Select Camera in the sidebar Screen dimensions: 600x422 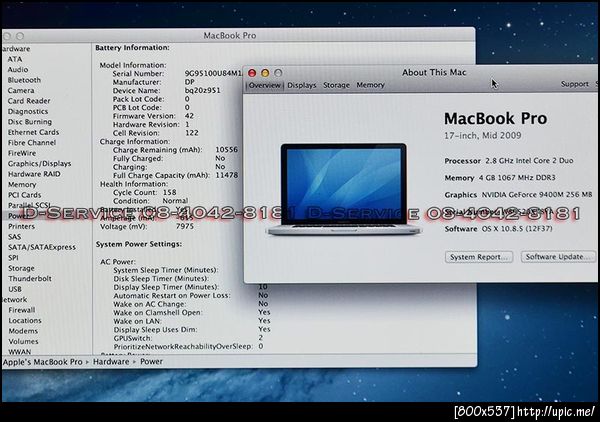[x=21, y=91]
